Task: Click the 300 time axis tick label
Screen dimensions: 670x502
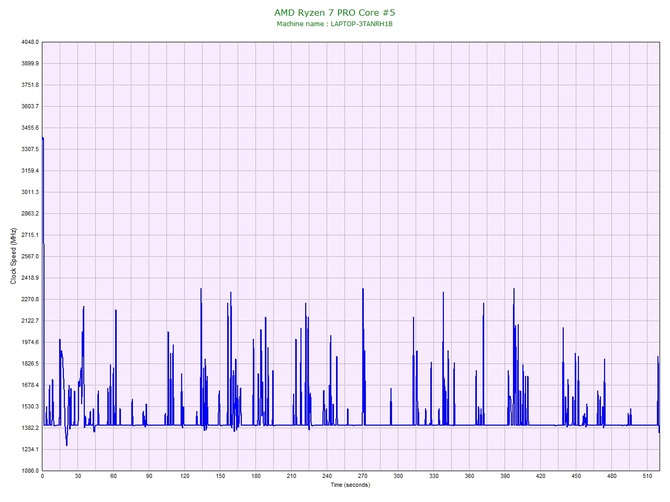Action: pyautogui.click(x=398, y=476)
